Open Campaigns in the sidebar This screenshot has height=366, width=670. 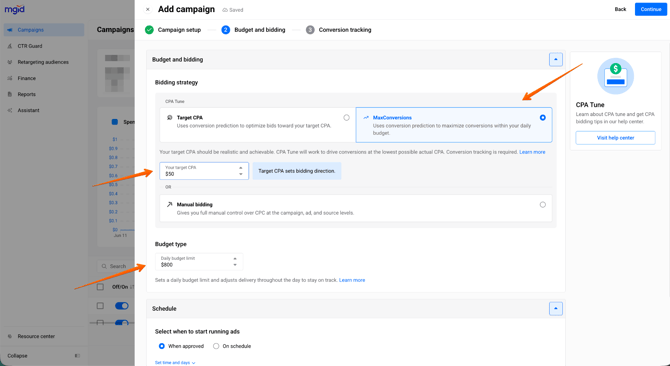[x=44, y=30]
